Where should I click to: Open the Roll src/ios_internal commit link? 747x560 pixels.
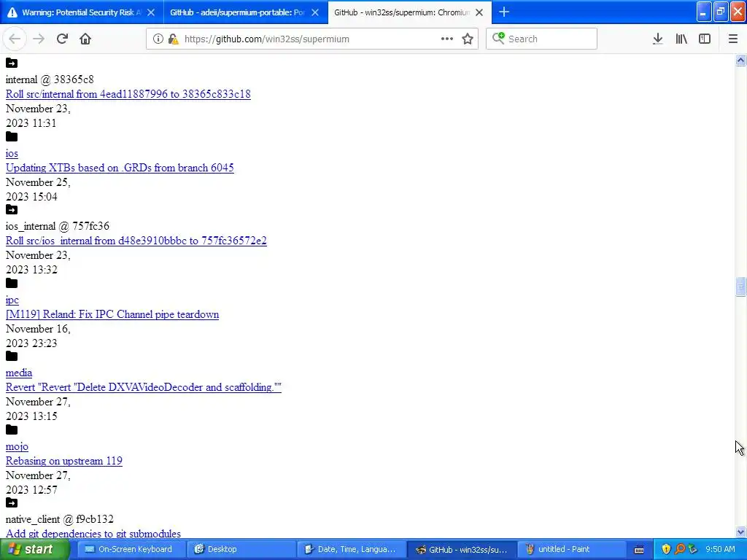[136, 241]
